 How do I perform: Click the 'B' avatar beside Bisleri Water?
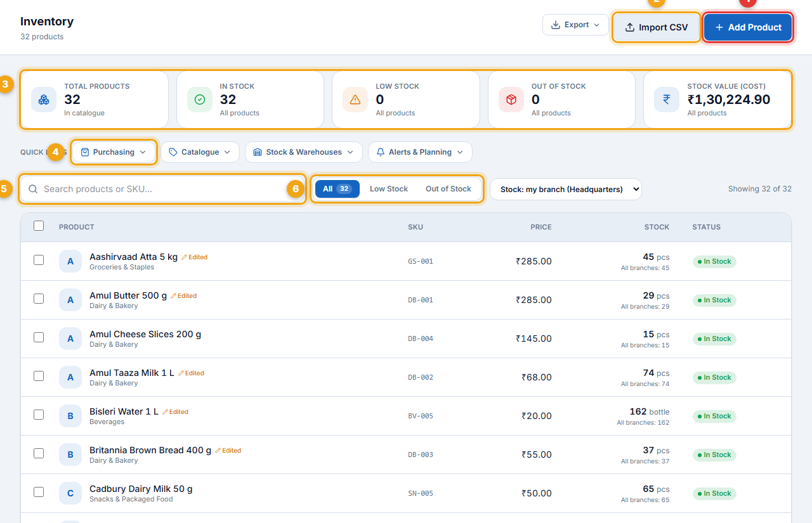70,416
